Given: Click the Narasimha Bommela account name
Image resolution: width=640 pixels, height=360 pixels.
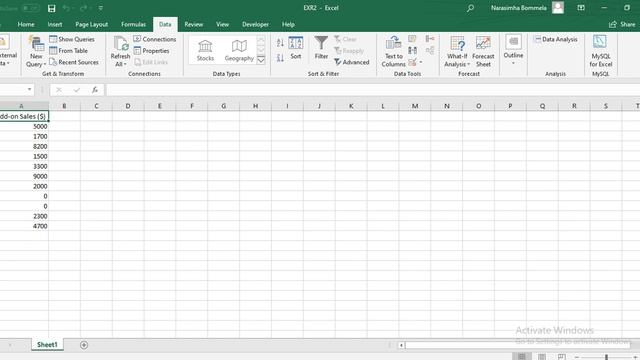Looking at the screenshot, I should pyautogui.click(x=518, y=8).
